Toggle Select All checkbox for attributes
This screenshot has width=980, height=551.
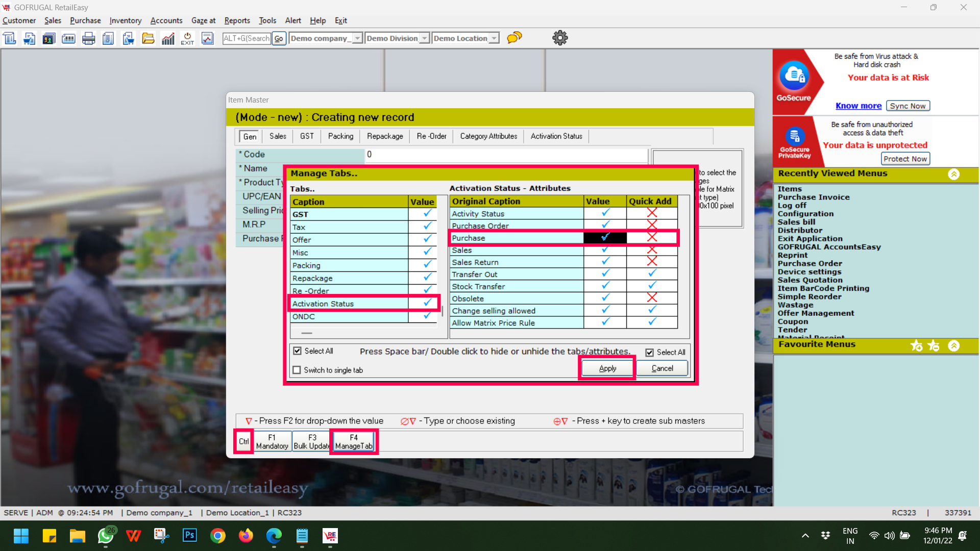650,353
